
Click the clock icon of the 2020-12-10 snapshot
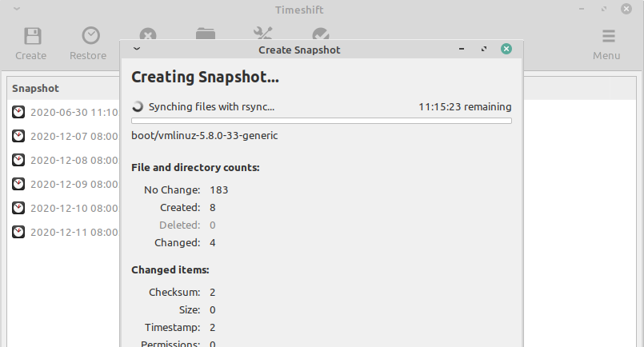click(18, 208)
